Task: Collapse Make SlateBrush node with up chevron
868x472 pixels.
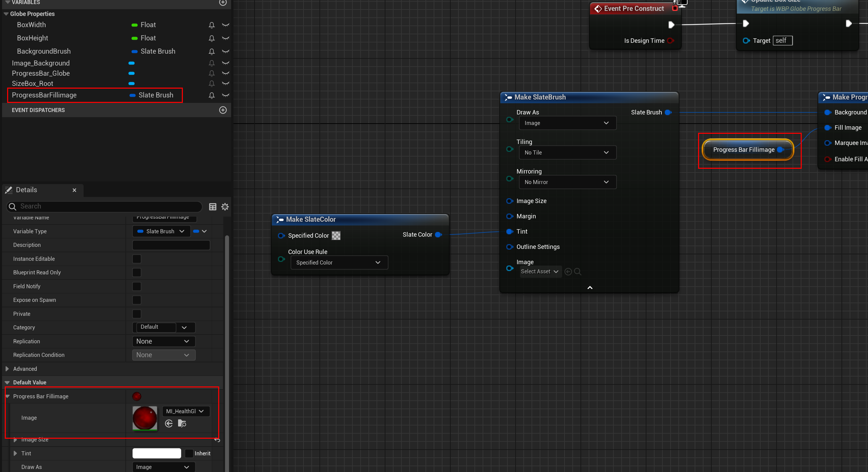Action: click(590, 288)
